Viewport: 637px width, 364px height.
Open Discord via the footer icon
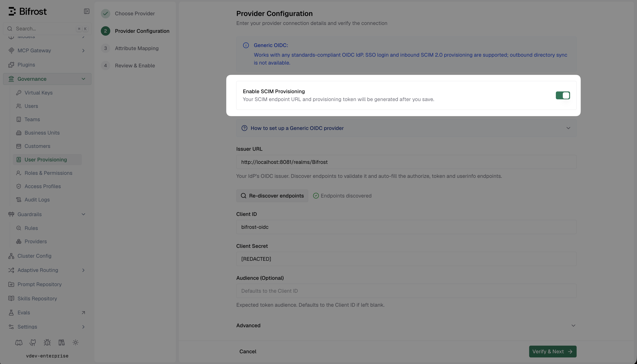point(19,343)
